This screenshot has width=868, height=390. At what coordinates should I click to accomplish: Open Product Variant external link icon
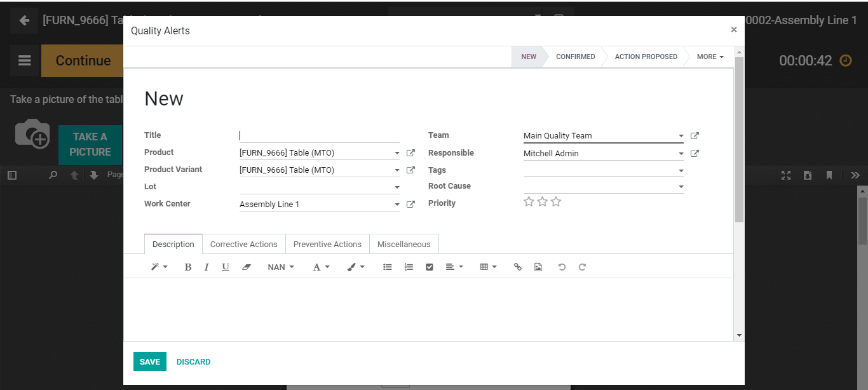410,170
